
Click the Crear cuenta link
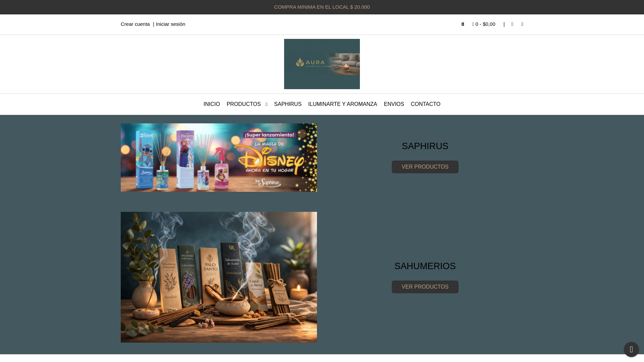click(135, 24)
